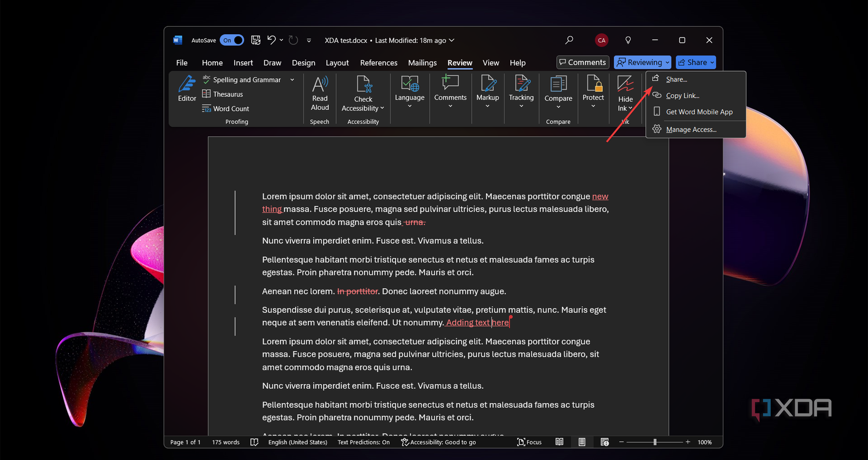Click the Thesaurus button
This screenshot has width=868, height=460.
click(x=222, y=94)
